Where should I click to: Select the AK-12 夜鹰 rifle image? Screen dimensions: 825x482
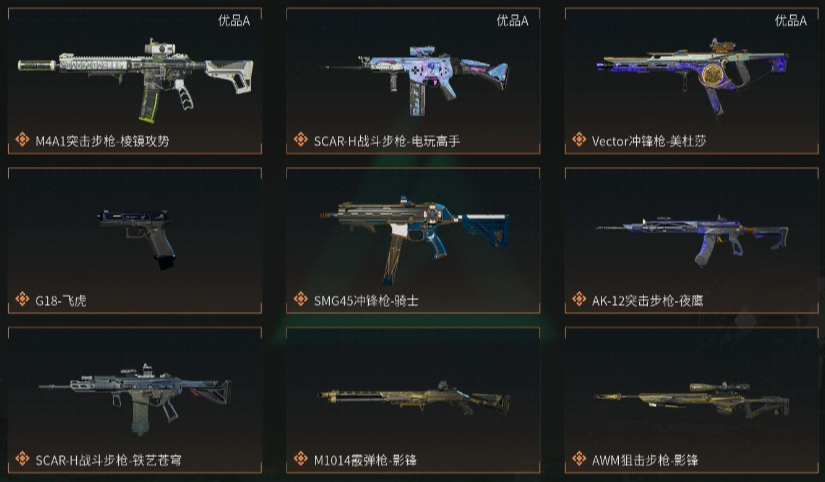point(692,240)
